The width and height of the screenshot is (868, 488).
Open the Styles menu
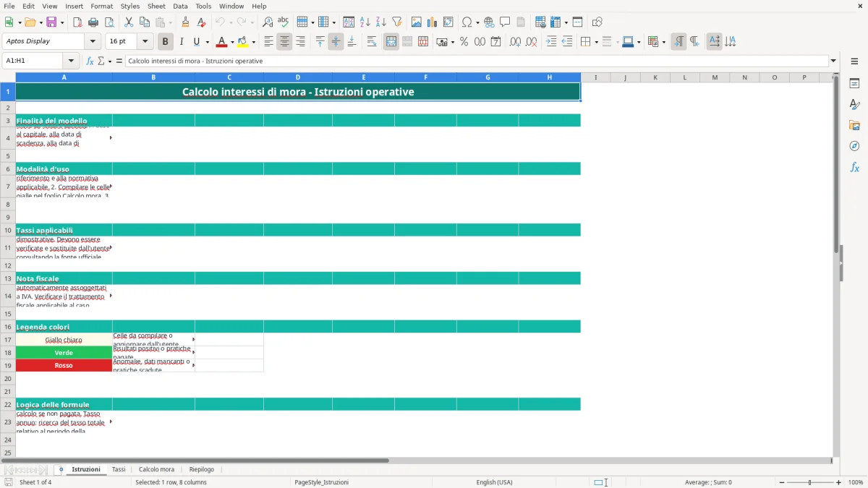(130, 6)
